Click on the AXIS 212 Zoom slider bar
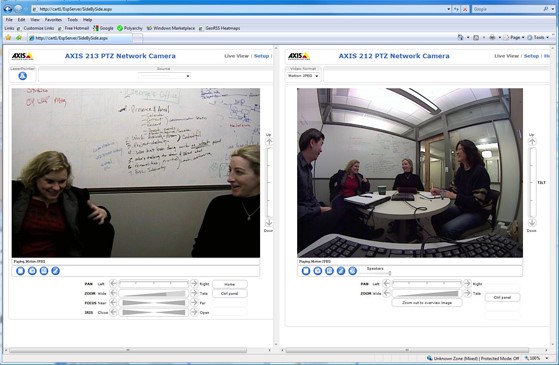This screenshot has height=365, width=559. point(427,293)
